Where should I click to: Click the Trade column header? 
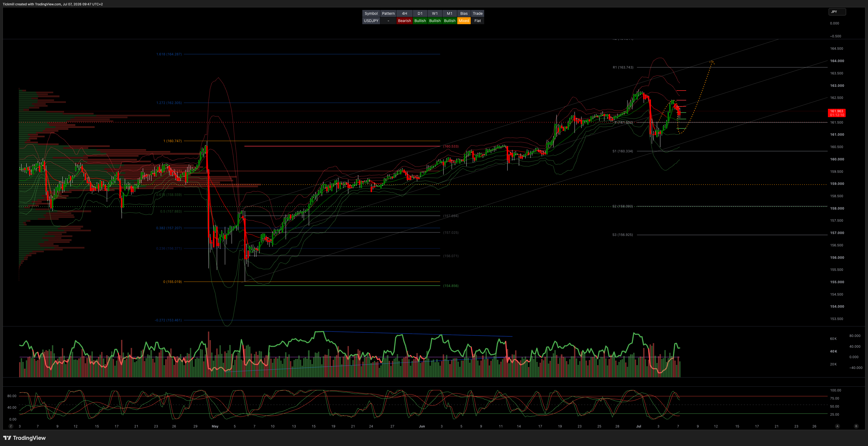coord(477,13)
